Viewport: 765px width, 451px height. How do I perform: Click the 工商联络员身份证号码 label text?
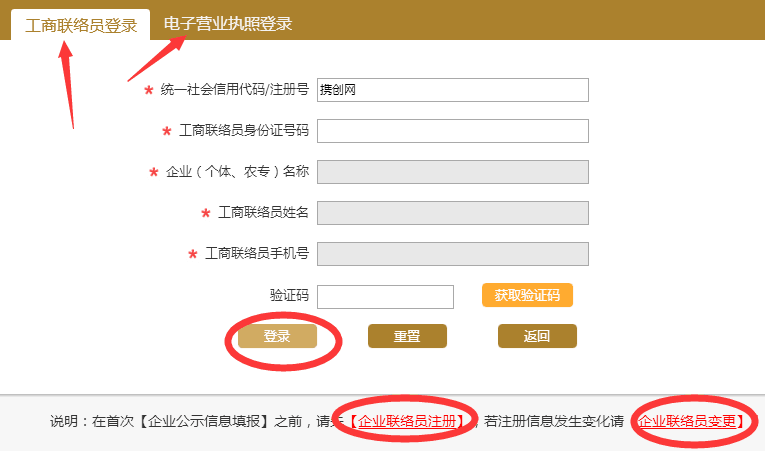click(243, 131)
